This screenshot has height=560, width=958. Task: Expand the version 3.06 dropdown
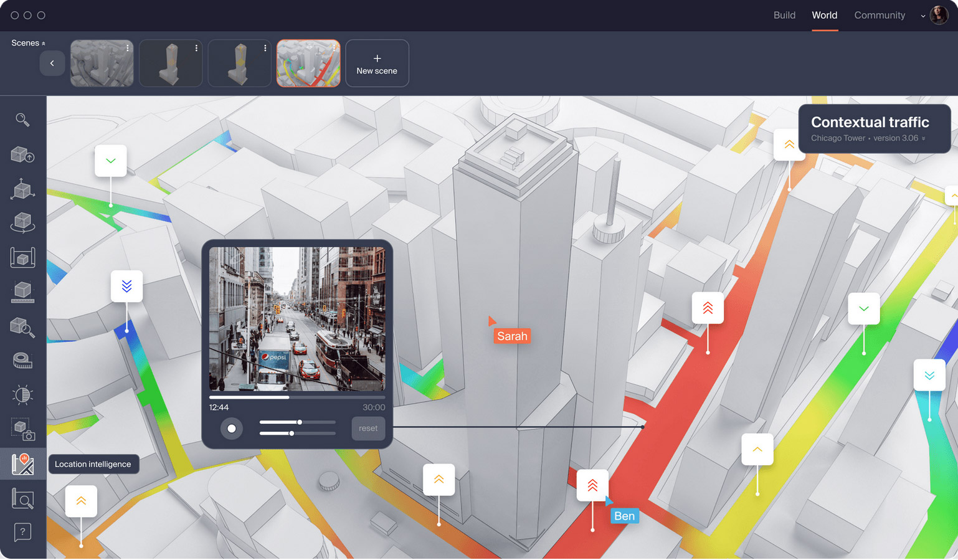click(924, 138)
